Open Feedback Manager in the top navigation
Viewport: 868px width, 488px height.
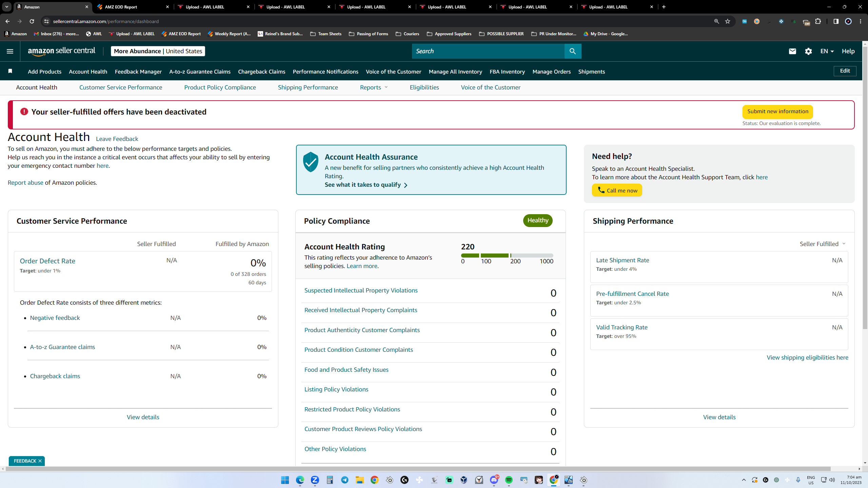tap(138, 72)
